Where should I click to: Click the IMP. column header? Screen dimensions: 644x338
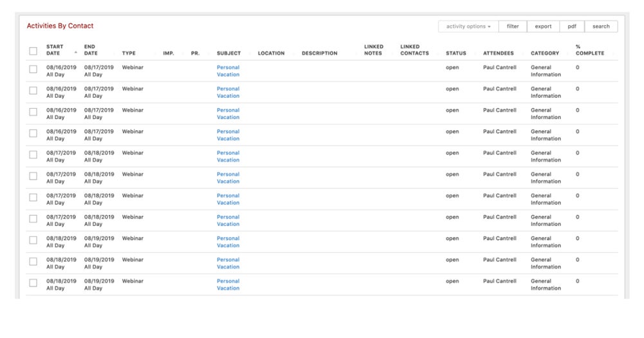pos(168,53)
